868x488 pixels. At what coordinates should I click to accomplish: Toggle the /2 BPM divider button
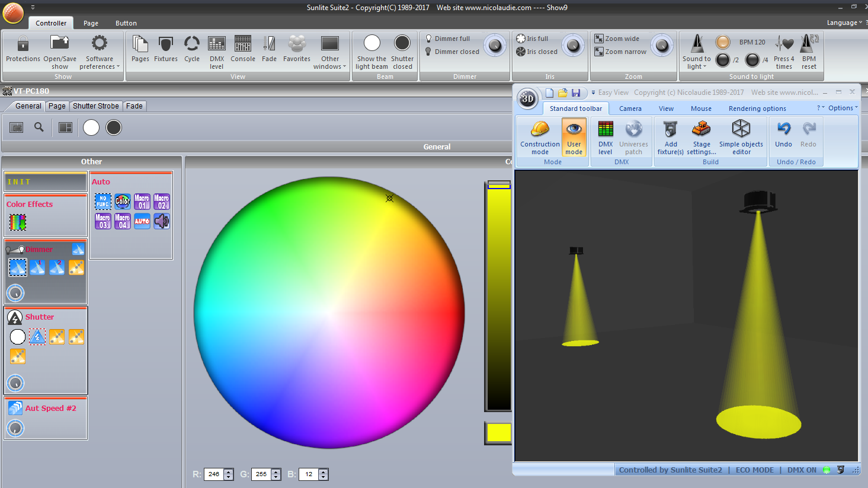click(x=723, y=60)
